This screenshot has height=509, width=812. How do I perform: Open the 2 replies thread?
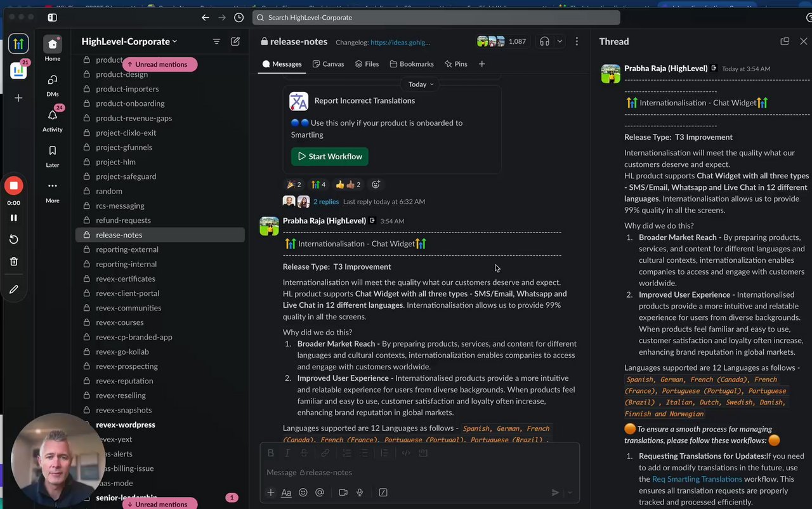click(x=326, y=202)
